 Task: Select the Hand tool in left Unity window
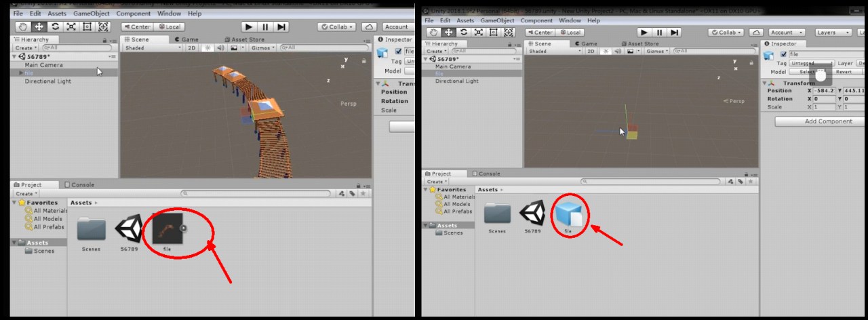(x=23, y=26)
